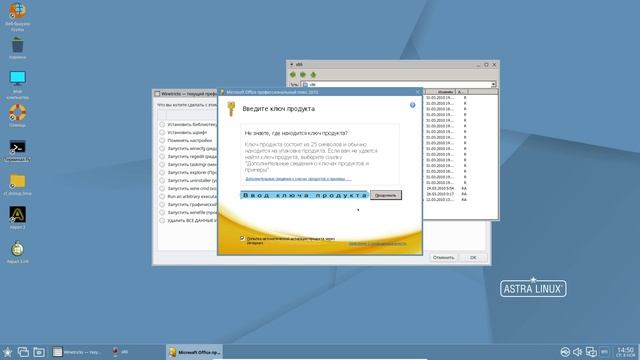Open the privacy statement link in Office dialog
Screen dimensions: 640x360
378,243
